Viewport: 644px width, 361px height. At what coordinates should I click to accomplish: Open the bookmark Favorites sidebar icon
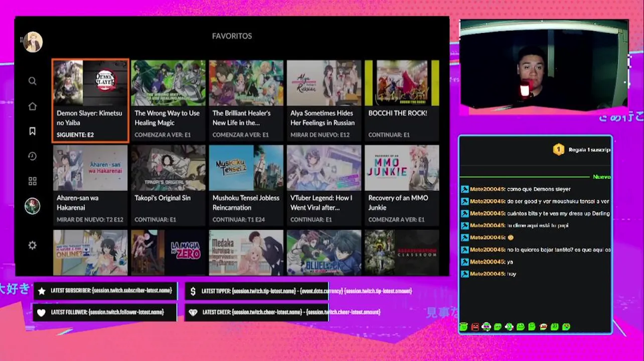(x=33, y=131)
